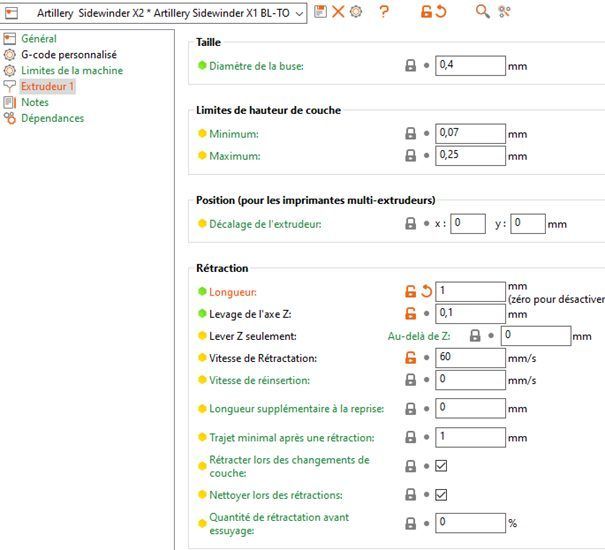The image size is (605, 550).
Task: Click the lock icon for Décalage de l'extrudeur
Action: [x=411, y=223]
